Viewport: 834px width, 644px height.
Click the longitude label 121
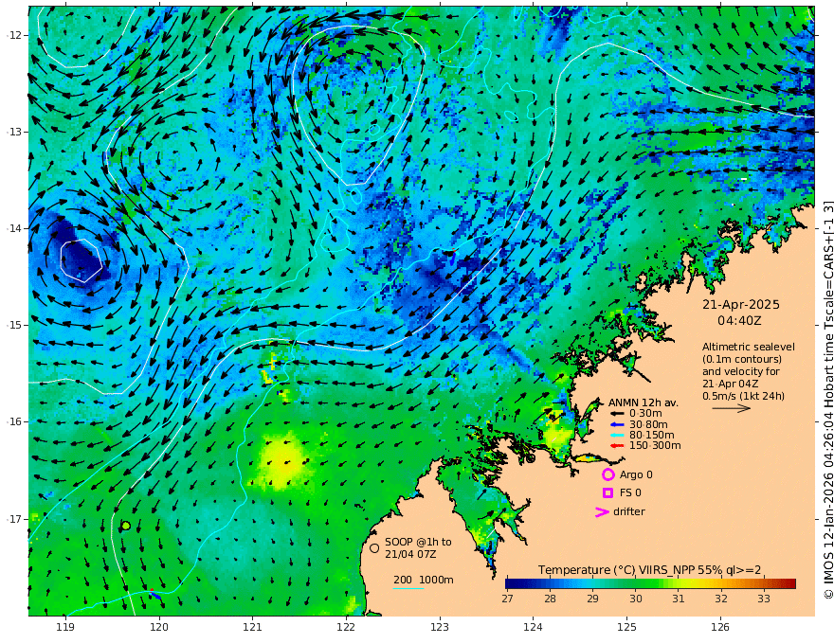(253, 628)
